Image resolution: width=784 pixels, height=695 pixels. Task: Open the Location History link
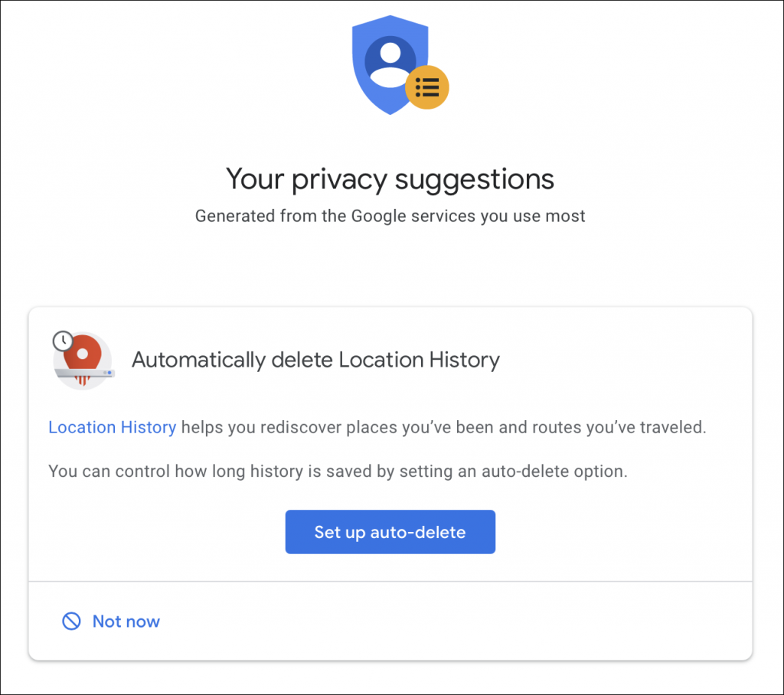point(112,427)
